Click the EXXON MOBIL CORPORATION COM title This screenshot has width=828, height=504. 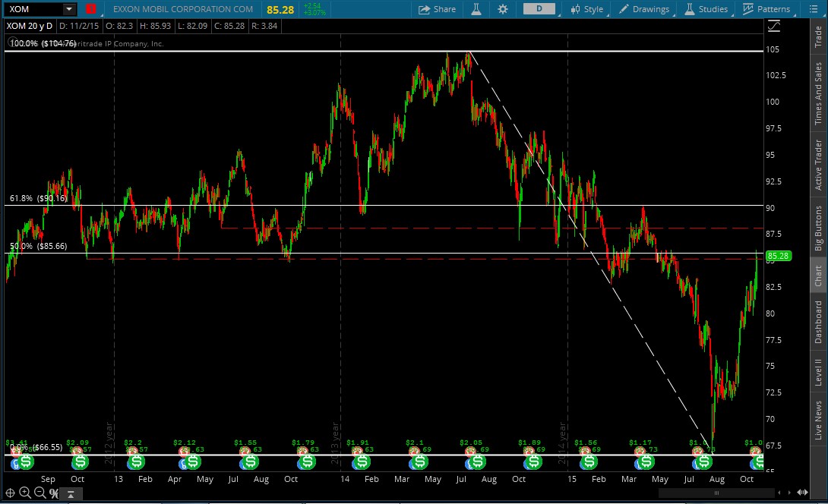[183, 9]
